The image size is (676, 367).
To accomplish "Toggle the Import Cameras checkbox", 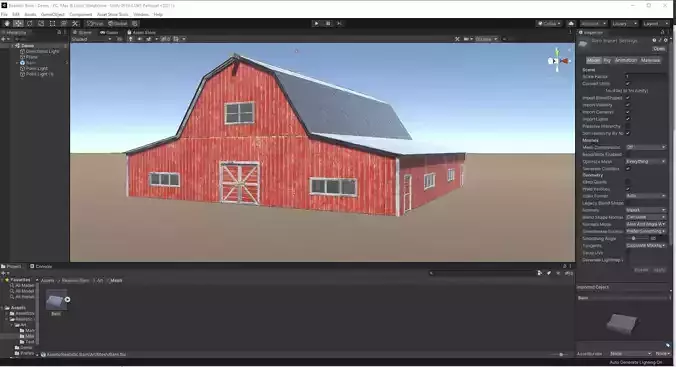I will (628, 112).
